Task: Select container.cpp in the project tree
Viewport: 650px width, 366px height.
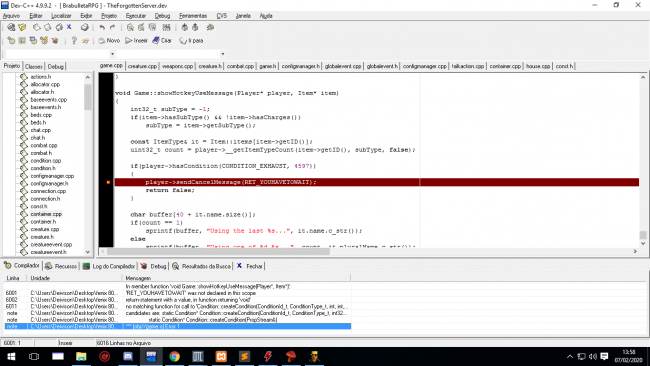Action: pyautogui.click(x=46, y=214)
